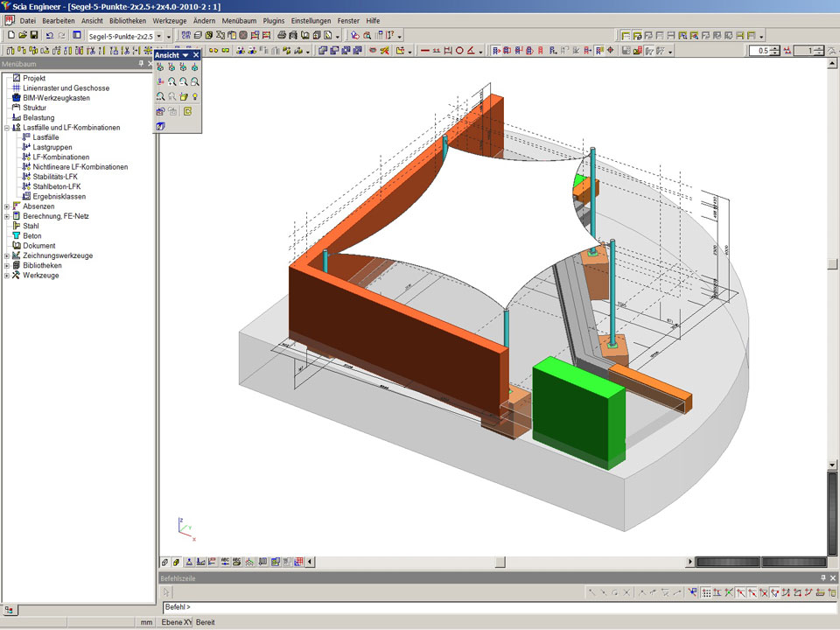Image resolution: width=840 pixels, height=630 pixels.
Task: Click the Open file folder icon
Action: tap(22, 36)
